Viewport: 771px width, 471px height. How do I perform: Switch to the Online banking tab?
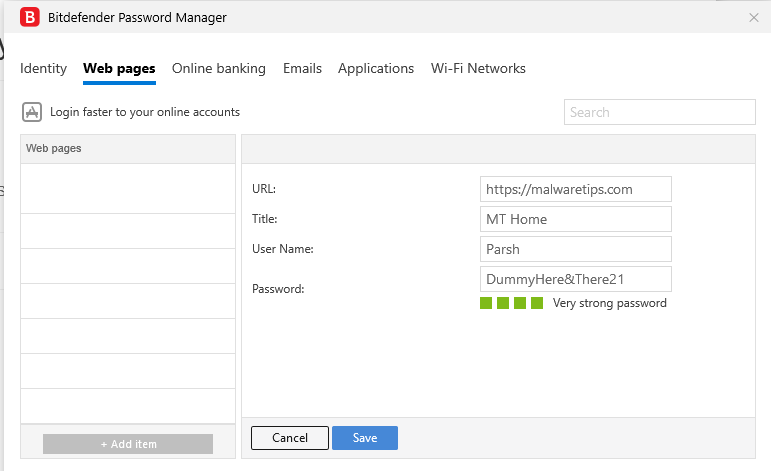219,69
